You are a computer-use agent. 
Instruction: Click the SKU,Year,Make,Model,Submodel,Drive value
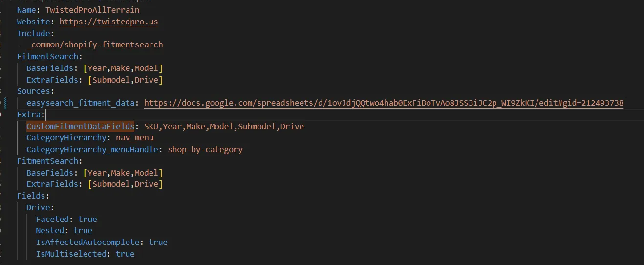(x=224, y=126)
